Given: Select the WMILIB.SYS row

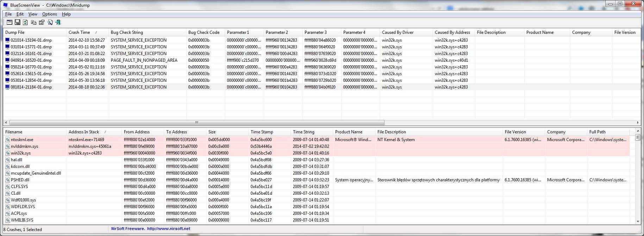Looking at the screenshot, I should point(317,220).
